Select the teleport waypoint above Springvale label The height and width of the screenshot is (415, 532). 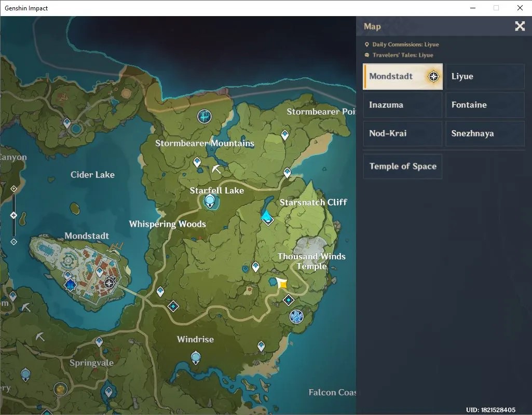click(99, 341)
